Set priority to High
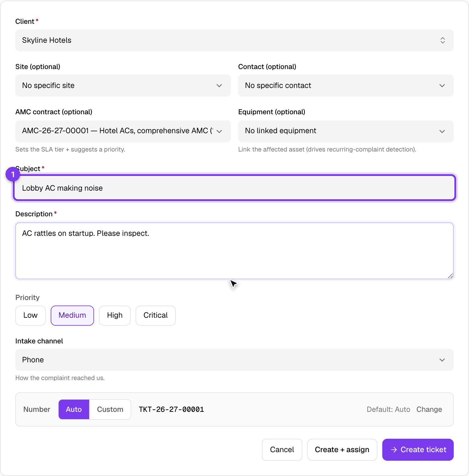469x476 pixels. point(115,316)
